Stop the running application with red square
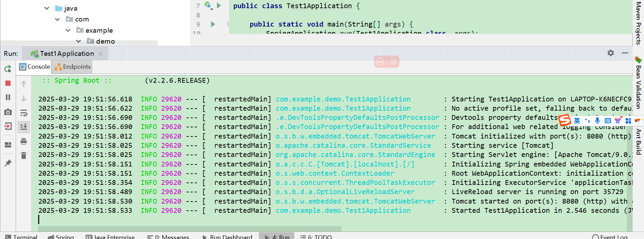 [x=8, y=83]
